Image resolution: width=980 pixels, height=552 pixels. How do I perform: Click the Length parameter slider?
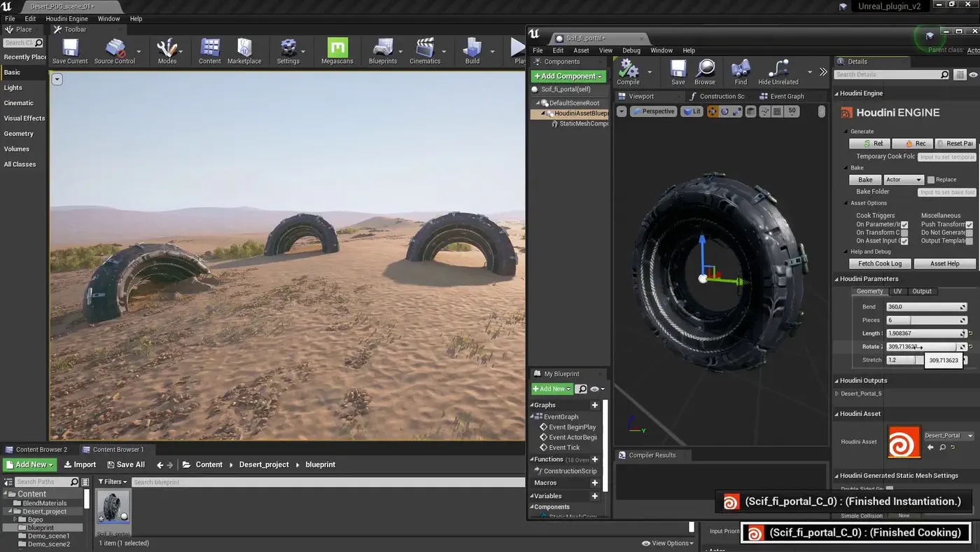click(x=925, y=333)
